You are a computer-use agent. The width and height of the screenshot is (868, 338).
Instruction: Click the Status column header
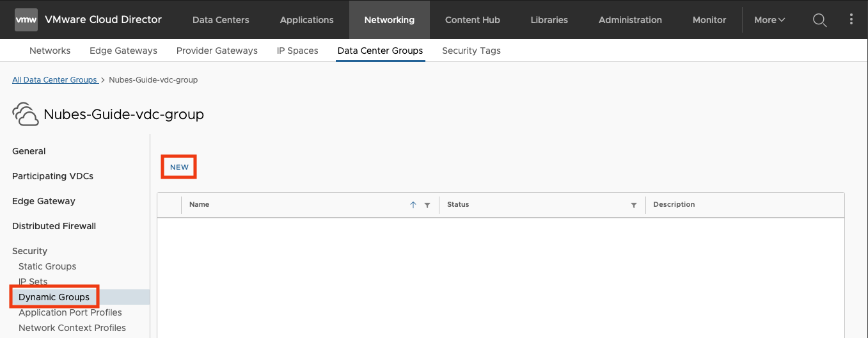point(458,205)
